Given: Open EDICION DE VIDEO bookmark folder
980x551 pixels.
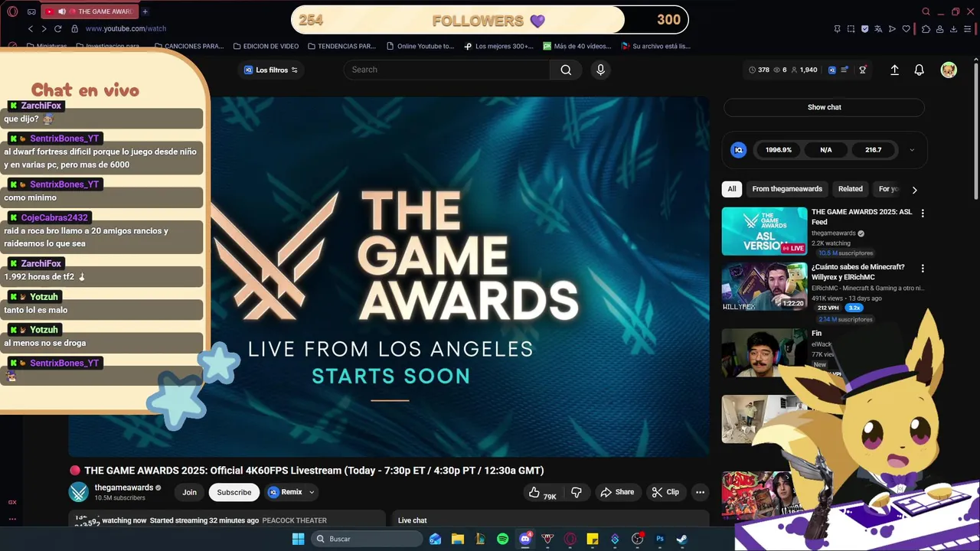Looking at the screenshot, I should (x=266, y=46).
